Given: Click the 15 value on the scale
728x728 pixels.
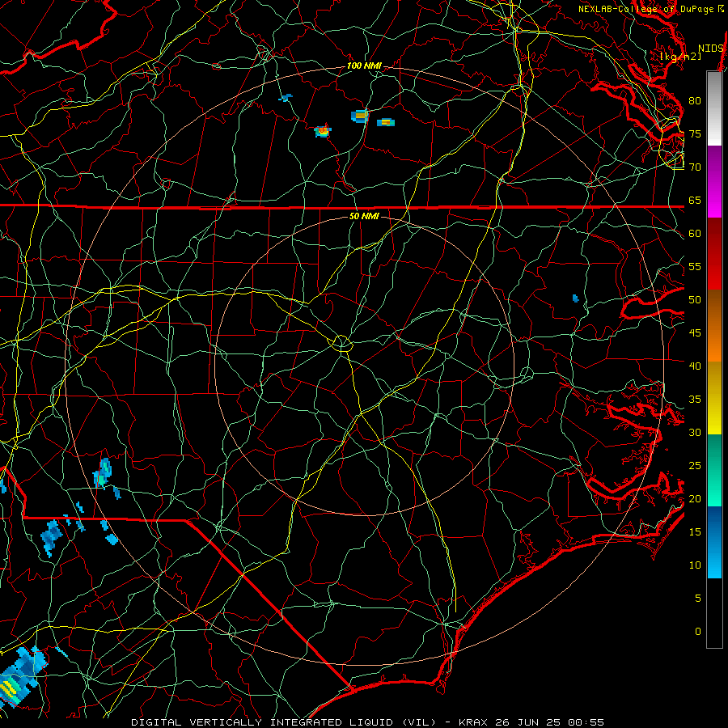Looking at the screenshot, I should tap(695, 531).
